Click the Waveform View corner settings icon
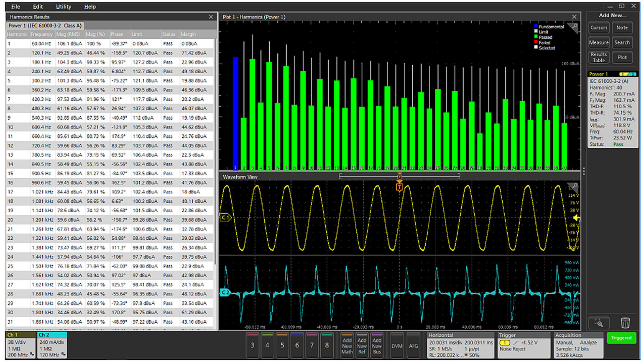 pyautogui.click(x=574, y=187)
